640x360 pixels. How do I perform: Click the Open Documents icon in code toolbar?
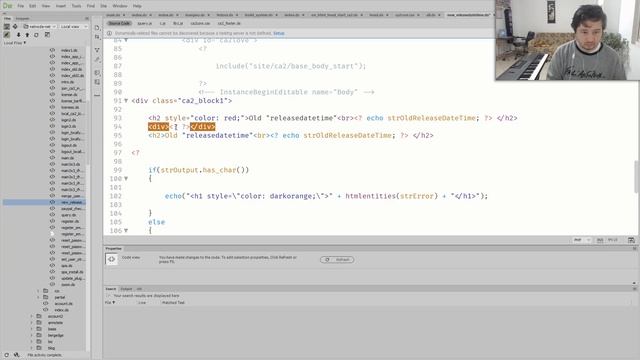[97, 28]
